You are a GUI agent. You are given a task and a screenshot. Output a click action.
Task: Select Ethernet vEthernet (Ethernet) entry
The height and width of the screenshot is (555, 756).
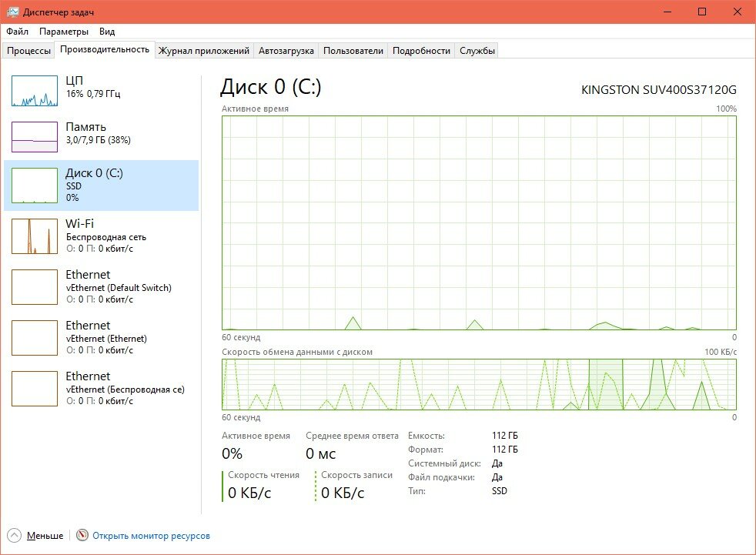102,337
